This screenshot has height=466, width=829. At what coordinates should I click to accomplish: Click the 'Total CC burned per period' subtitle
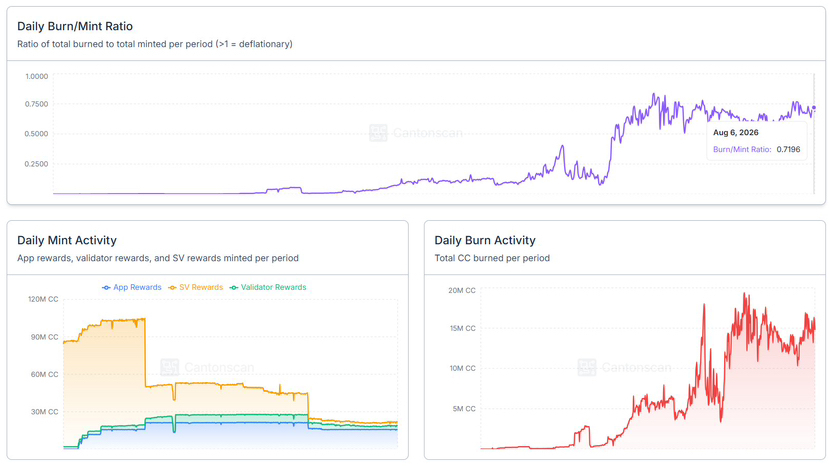point(492,258)
